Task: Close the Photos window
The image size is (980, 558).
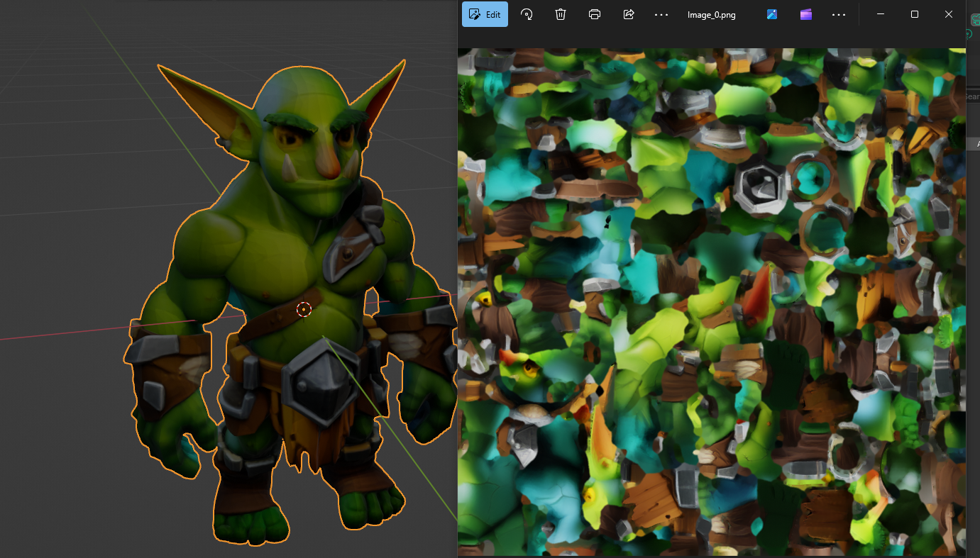Action: tap(949, 14)
